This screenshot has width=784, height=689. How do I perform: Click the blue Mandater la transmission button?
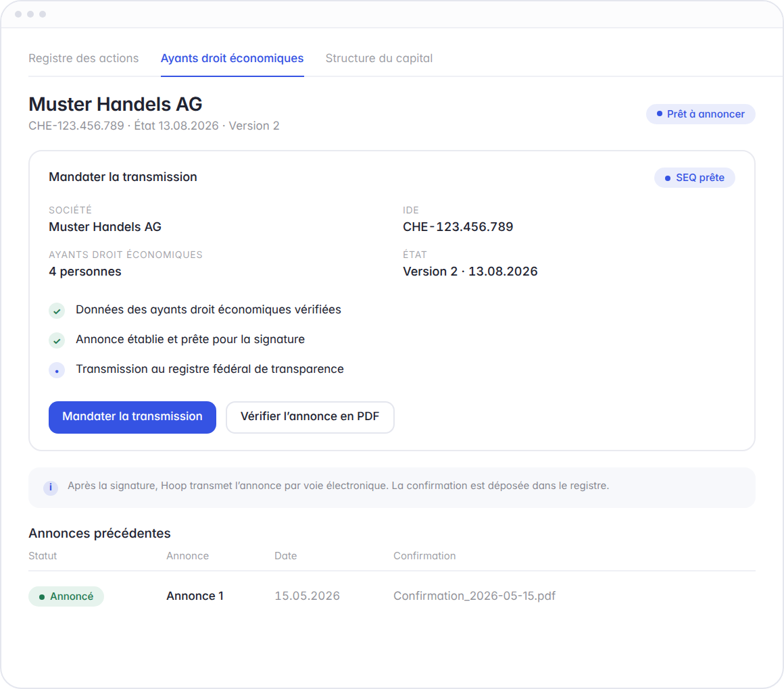point(132,417)
